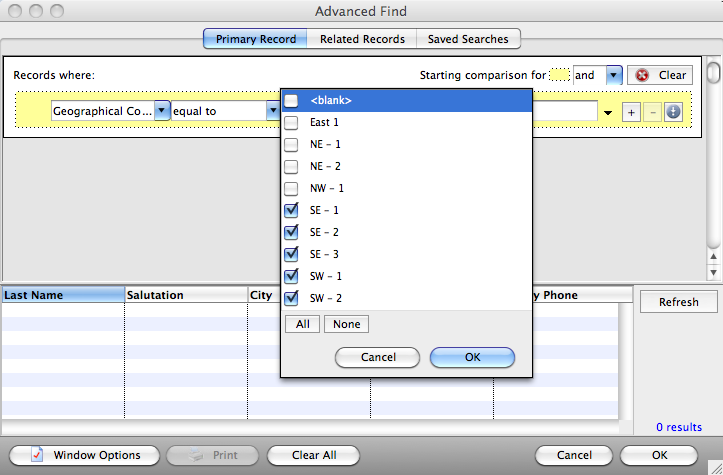Image resolution: width=723 pixels, height=475 pixels.
Task: Confirm the value list with OK
Action: click(x=472, y=357)
